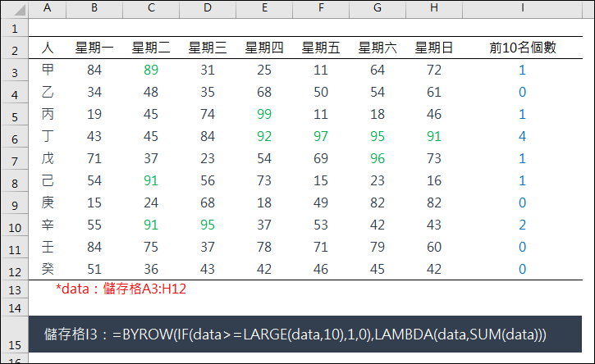Screen dimensions: 595x364
Task: Select the name cell 己
Action: pyautogui.click(x=48, y=180)
